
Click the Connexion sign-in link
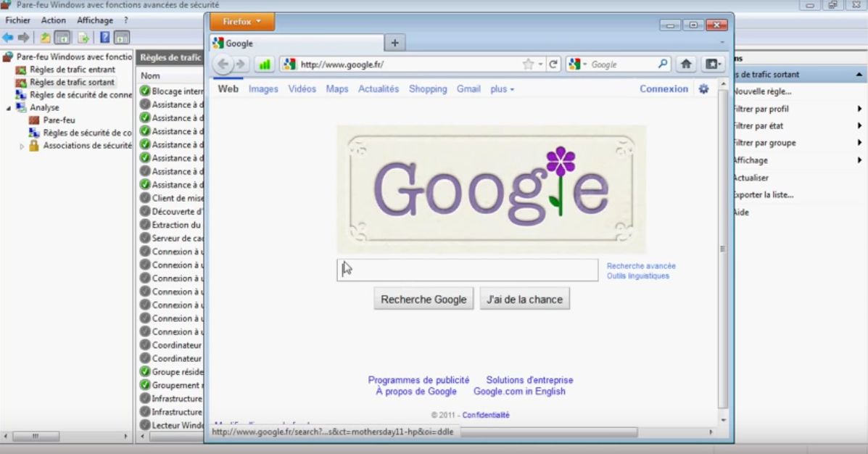pyautogui.click(x=664, y=88)
